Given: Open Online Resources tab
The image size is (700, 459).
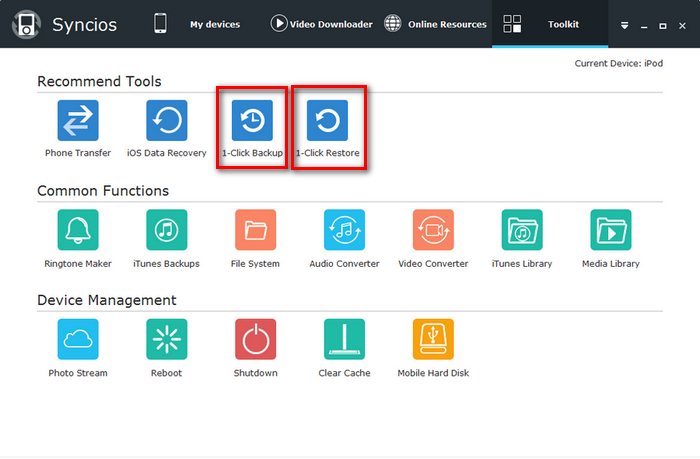Looking at the screenshot, I should click(447, 25).
